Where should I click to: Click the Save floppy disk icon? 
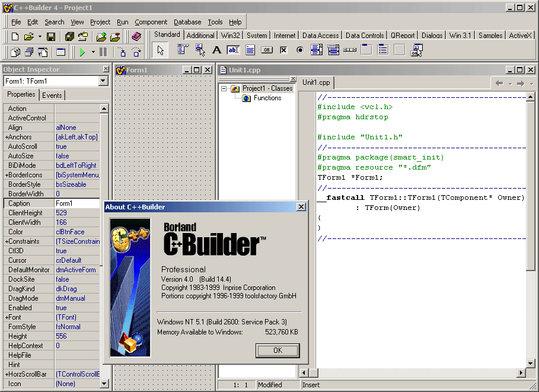tap(51, 36)
